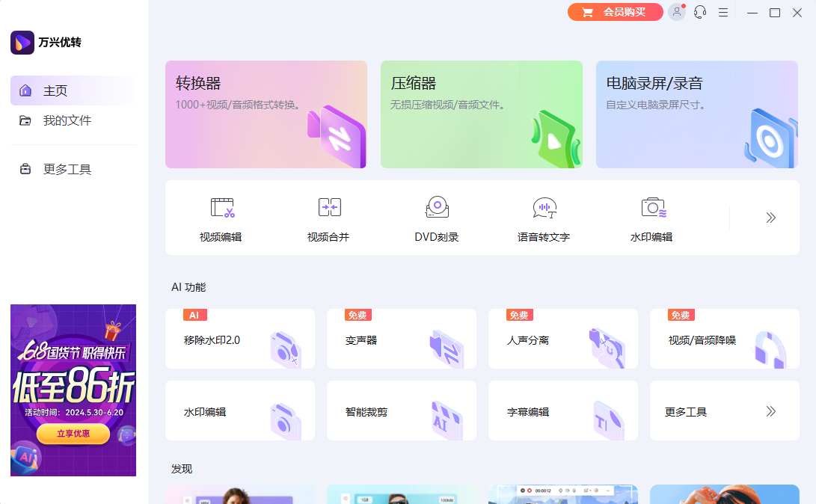Image resolution: width=816 pixels, height=504 pixels.
Task: Open the 智能裁剪 smart crop tool
Action: coord(401,411)
